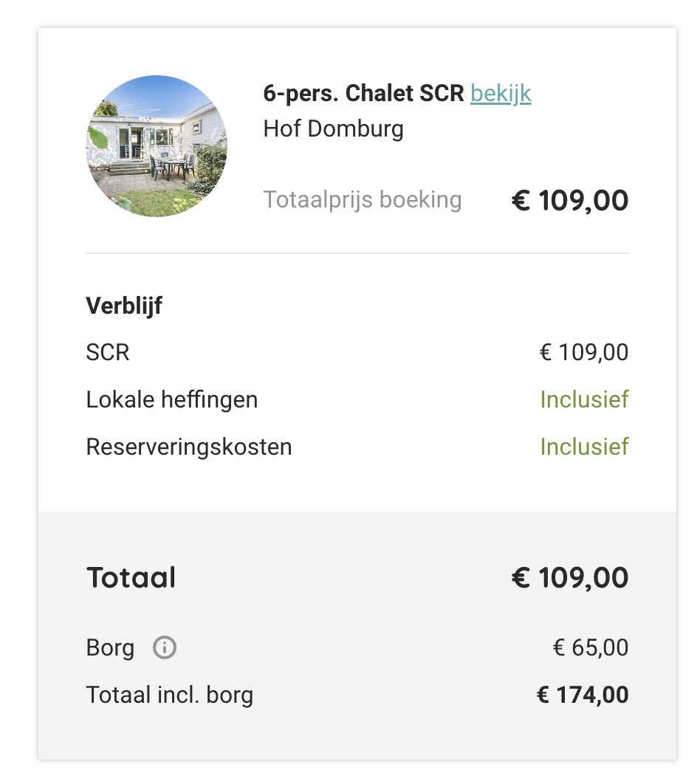This screenshot has width=697, height=784.
Task: Click the Totaal incl. borg label
Action: click(170, 695)
